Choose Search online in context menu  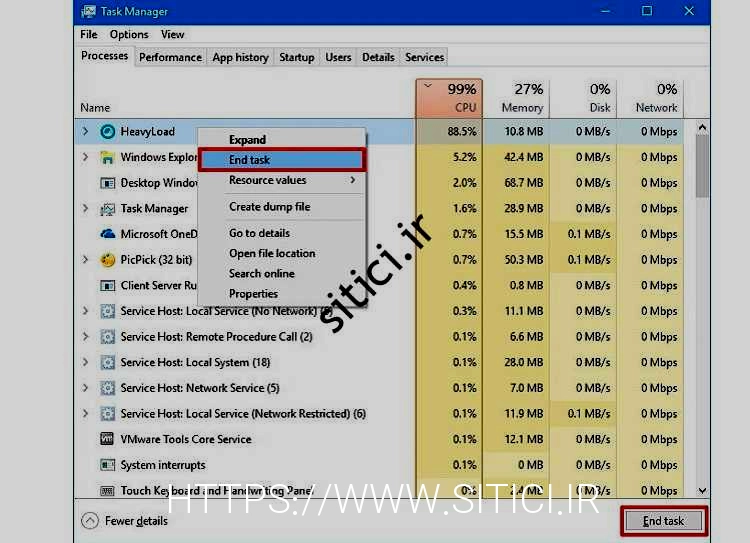tap(282, 274)
